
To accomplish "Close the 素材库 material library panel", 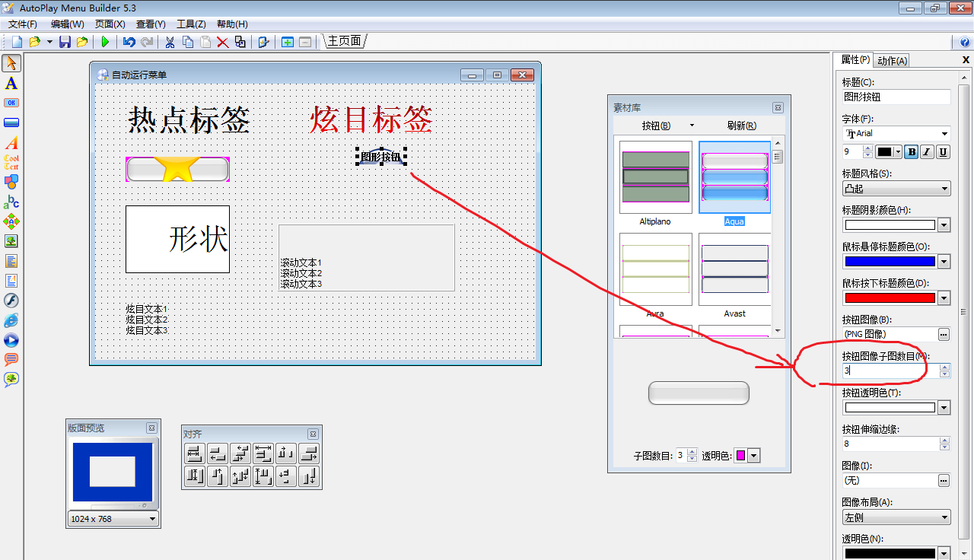I will pos(778,108).
